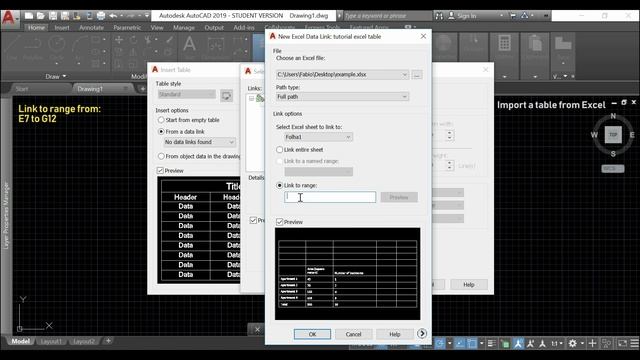Open the Insert ribbon tab
The width and height of the screenshot is (640, 360).
coord(62,28)
